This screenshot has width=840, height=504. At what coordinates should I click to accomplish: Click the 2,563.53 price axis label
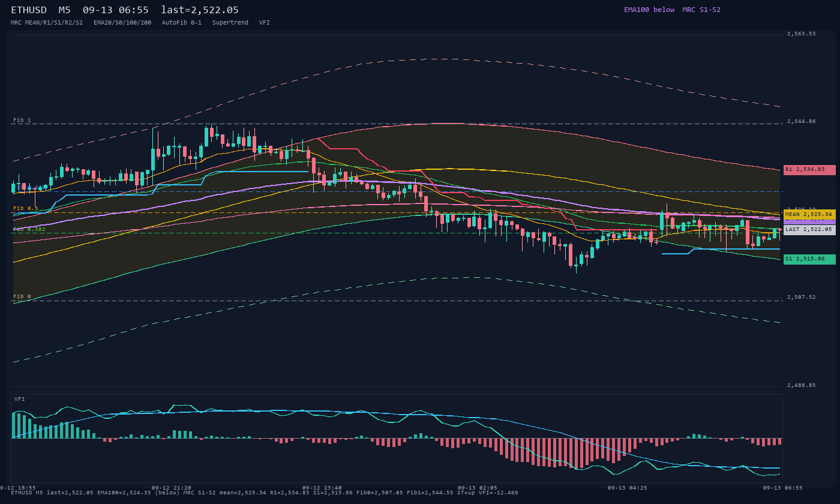[801, 34]
